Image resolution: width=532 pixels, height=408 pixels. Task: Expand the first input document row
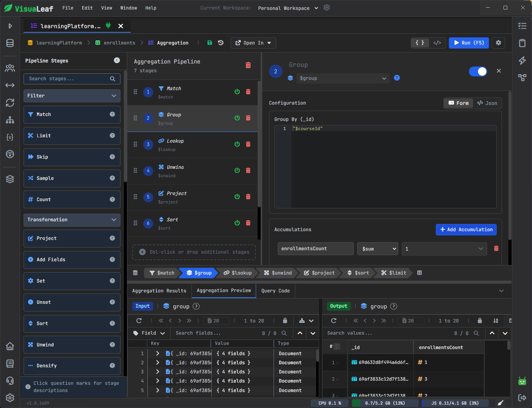point(157,353)
